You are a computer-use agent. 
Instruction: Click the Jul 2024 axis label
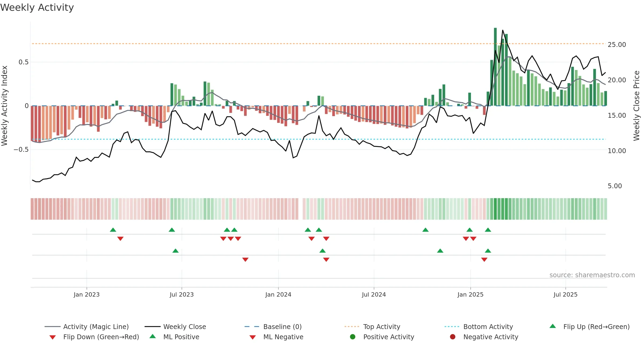(x=374, y=294)
